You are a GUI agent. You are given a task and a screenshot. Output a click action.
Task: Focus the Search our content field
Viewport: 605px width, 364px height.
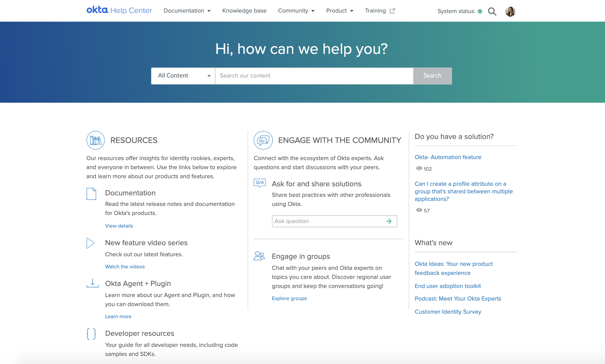click(x=314, y=76)
